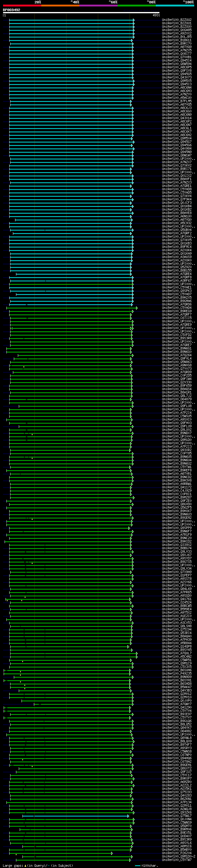The width and height of the screenshot is (197, 868).
Task: Click the UniRef100_Q700B1 label
Action: click(177, 57)
